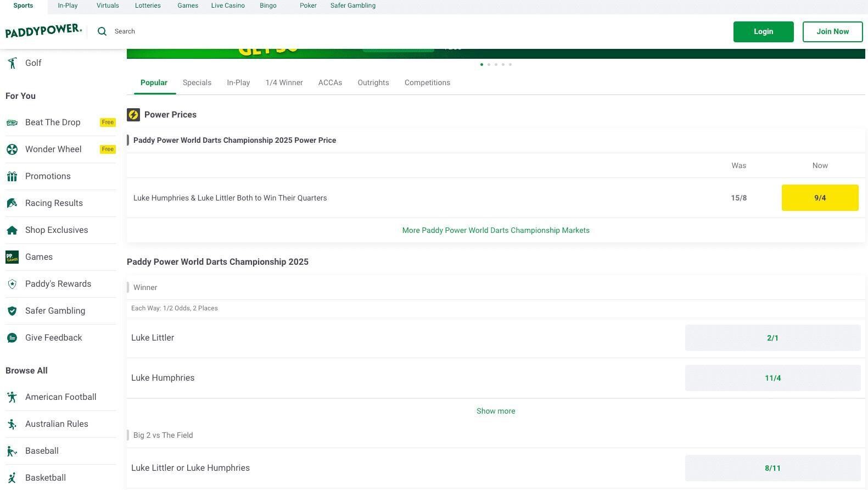Click the Racing Results horse icon
The height and width of the screenshot is (490, 868).
click(x=12, y=203)
